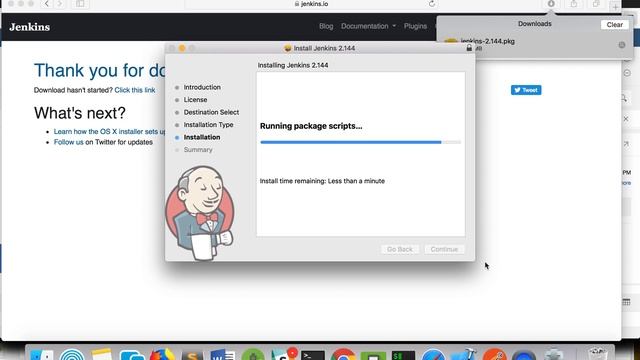Reload the jenkins.io page
The height and width of the screenshot is (360, 640).
click(x=432, y=4)
